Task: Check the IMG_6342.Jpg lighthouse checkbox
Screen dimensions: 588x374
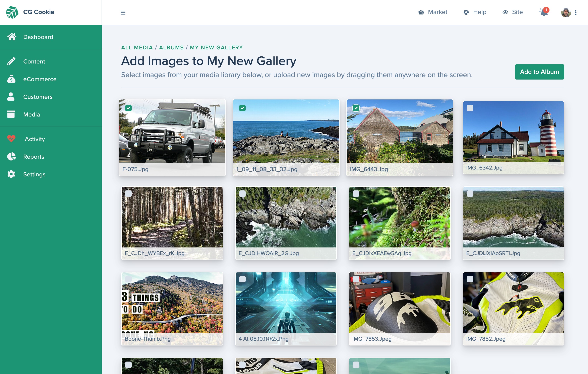Action: [470, 108]
